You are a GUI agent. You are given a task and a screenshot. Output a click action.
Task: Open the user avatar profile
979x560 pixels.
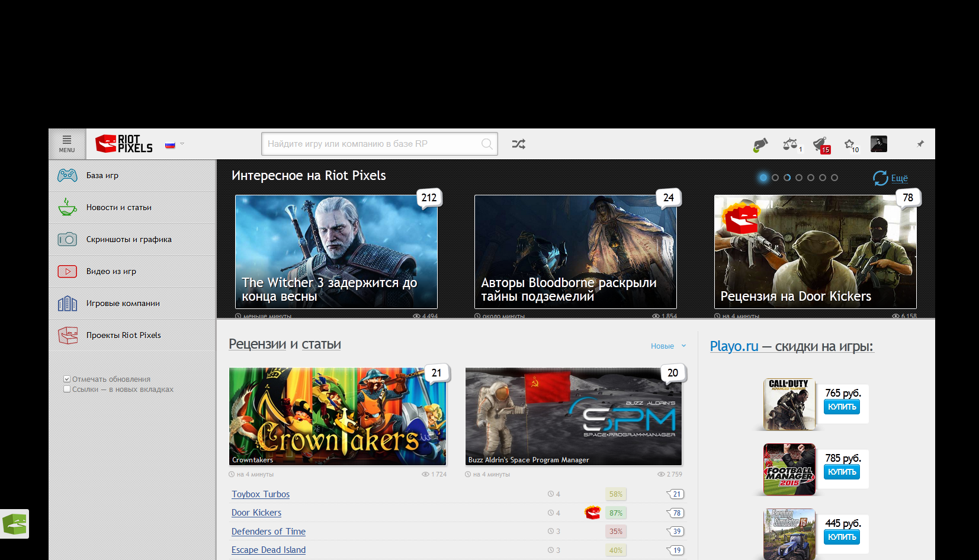pyautogui.click(x=879, y=144)
